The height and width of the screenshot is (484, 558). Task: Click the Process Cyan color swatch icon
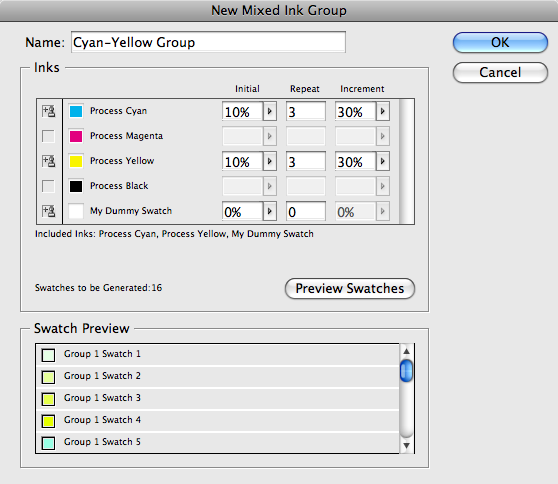76,111
